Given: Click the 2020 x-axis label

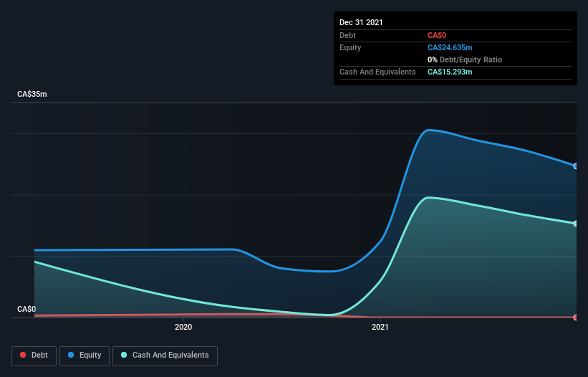Looking at the screenshot, I should (x=183, y=327).
